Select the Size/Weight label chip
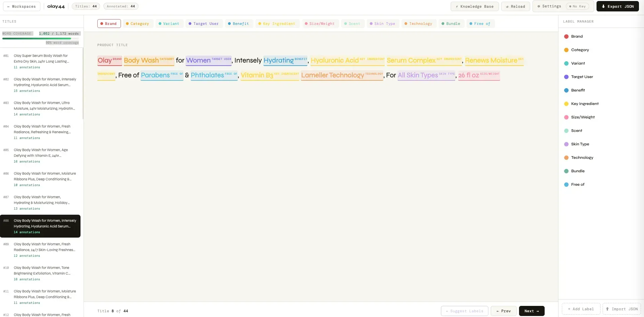644x317 pixels. pyautogui.click(x=320, y=24)
